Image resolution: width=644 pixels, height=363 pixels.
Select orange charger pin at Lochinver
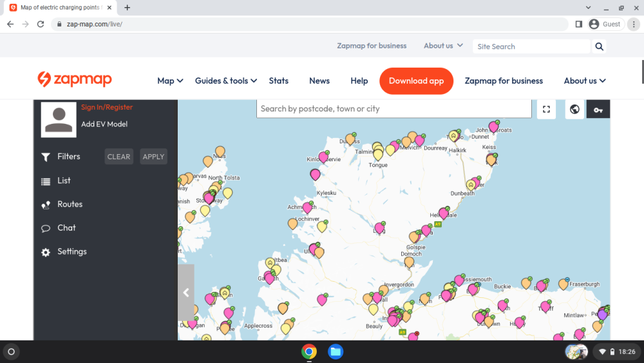click(292, 224)
